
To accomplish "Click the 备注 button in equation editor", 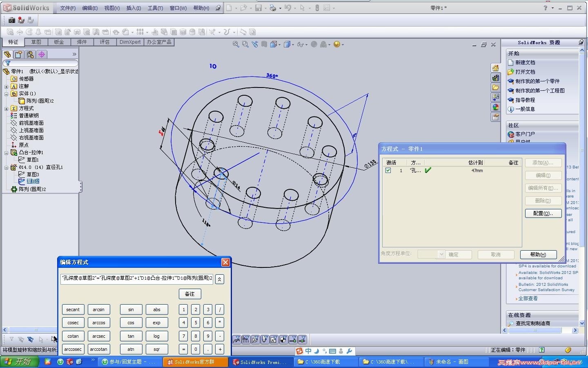I will pos(190,294).
